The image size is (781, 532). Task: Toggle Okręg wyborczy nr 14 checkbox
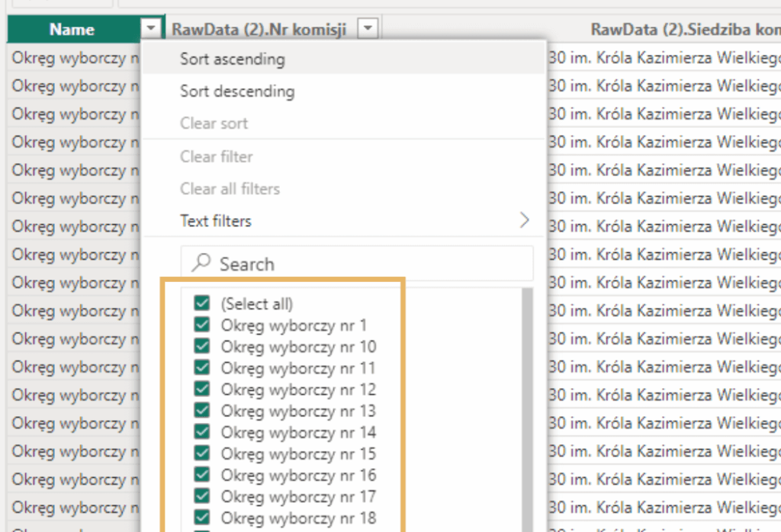pos(202,432)
